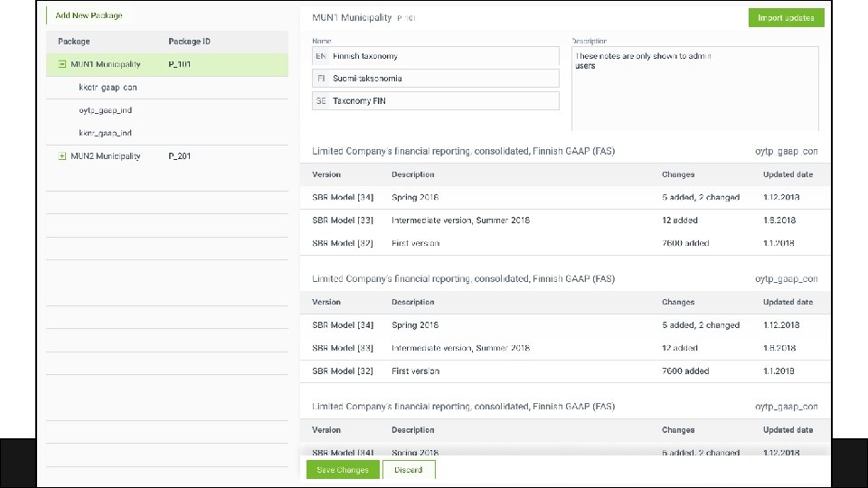The width and height of the screenshot is (868, 488).
Task: Collapse the MUN1 Municipality tree node
Action: (x=62, y=64)
